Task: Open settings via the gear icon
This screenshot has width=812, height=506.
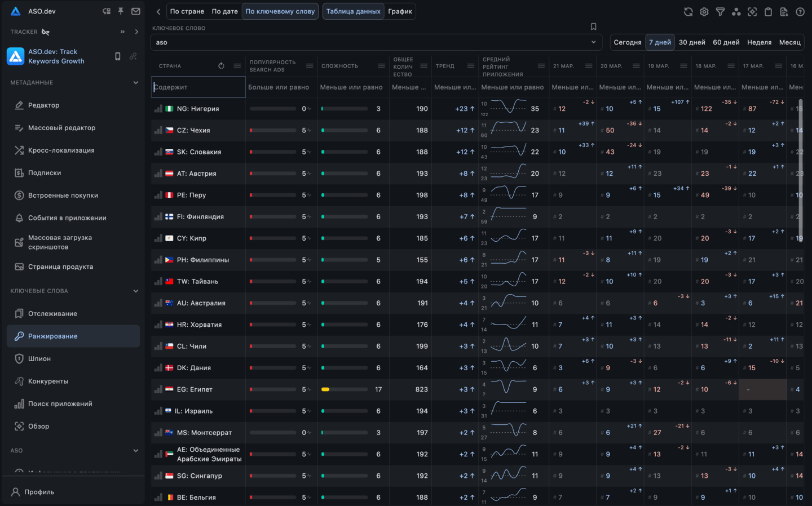Action: (704, 11)
